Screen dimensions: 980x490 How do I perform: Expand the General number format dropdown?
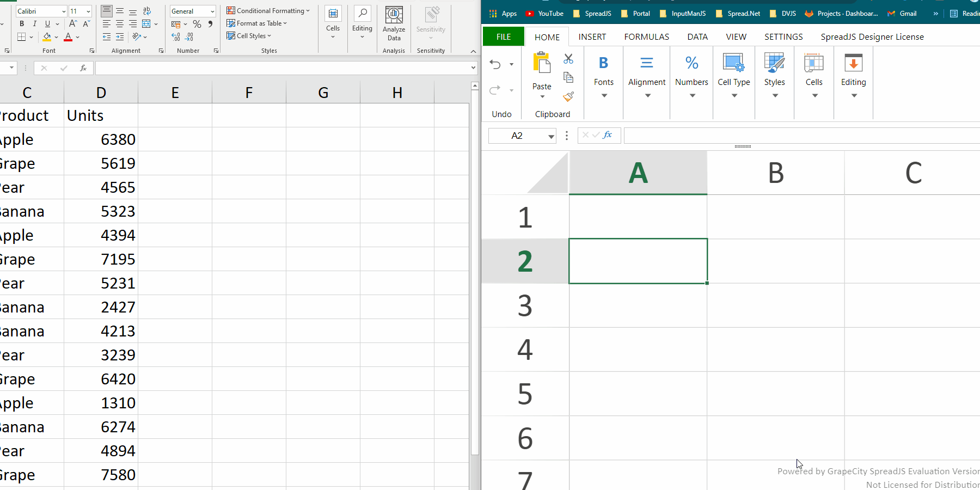[x=212, y=11]
